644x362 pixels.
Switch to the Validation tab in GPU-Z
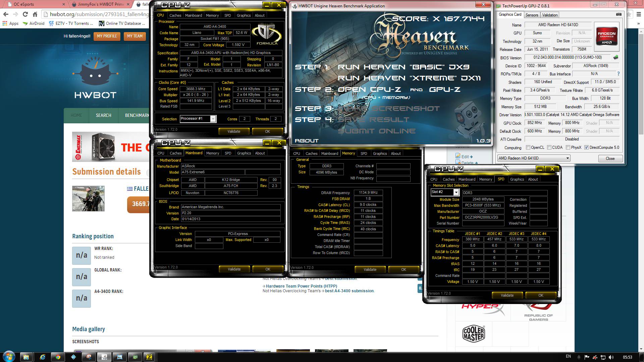pos(550,15)
